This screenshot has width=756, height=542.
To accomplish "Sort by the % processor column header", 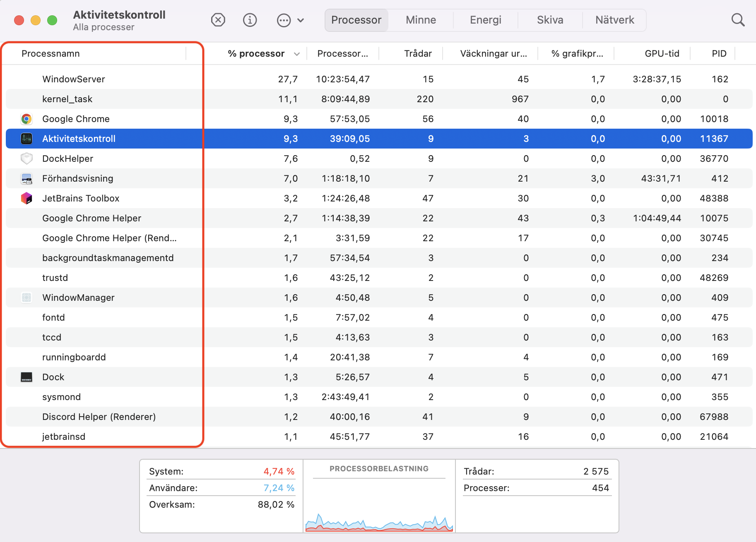I will [x=256, y=54].
